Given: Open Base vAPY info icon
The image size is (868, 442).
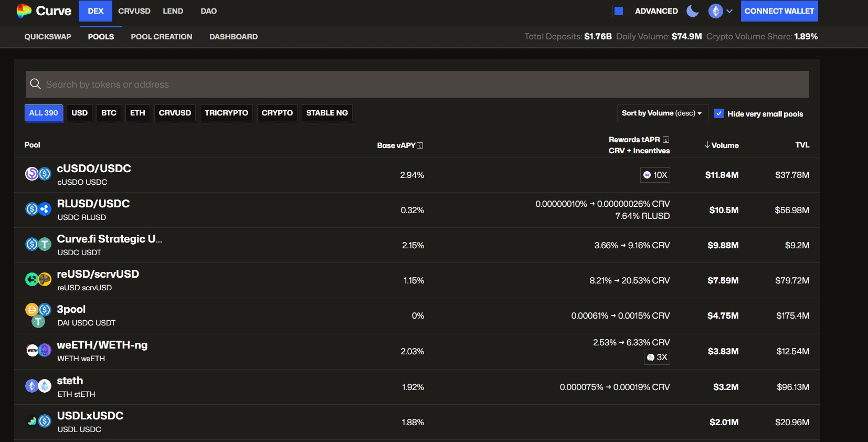Looking at the screenshot, I should (420, 145).
